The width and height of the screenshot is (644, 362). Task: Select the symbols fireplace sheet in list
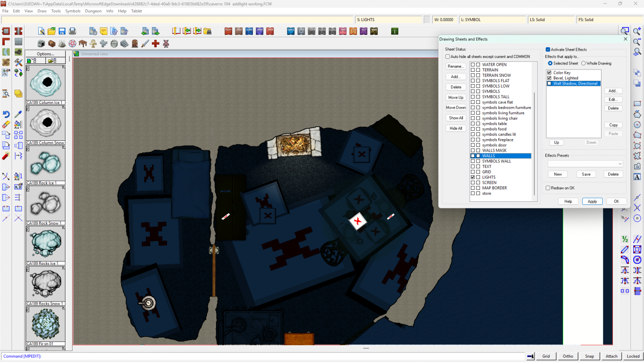point(498,140)
